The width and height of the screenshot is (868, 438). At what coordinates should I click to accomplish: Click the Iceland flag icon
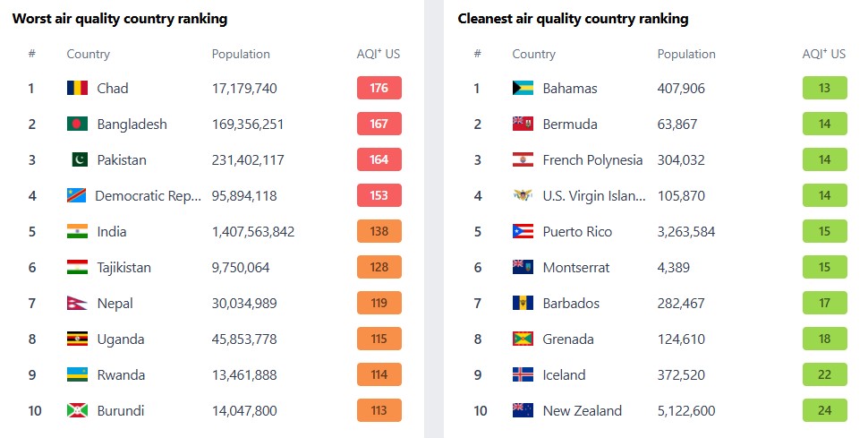tap(523, 374)
